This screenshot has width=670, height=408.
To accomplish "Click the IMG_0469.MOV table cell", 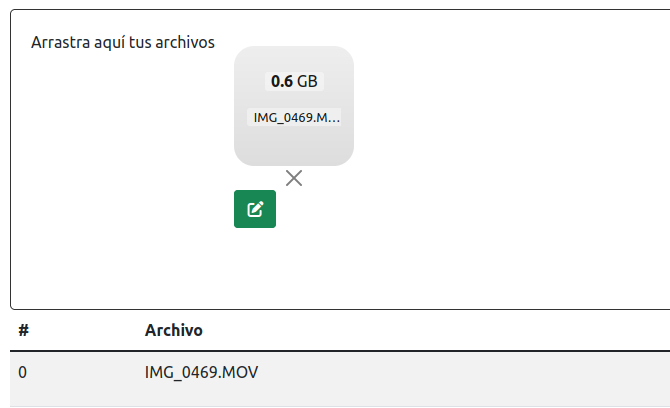I will [x=202, y=373].
